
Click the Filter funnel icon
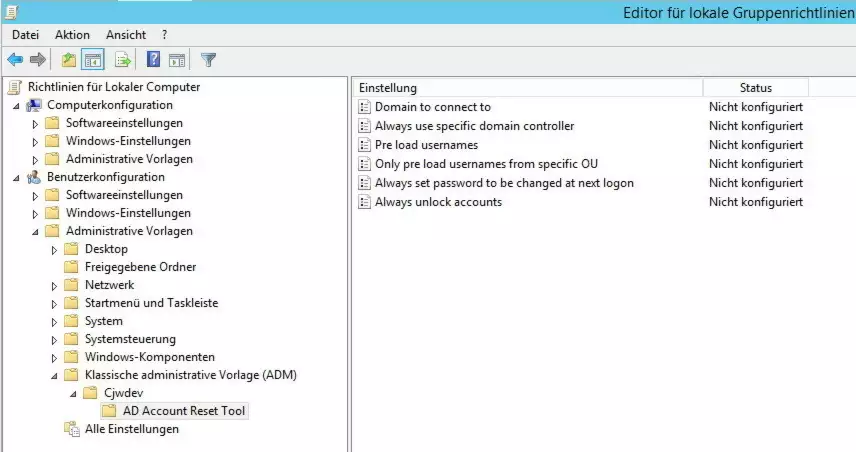208,60
